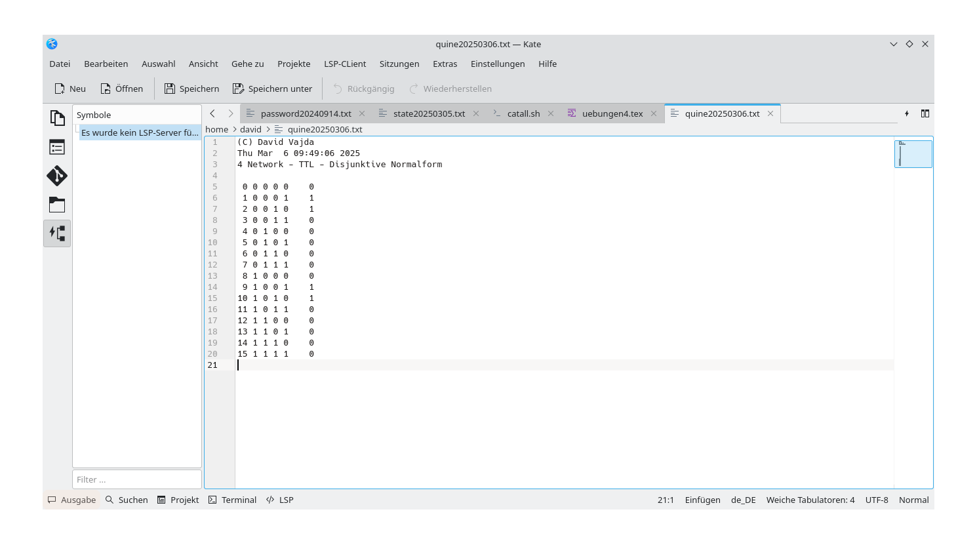
Task: Open the UTF-8 encoding selector
Action: pyautogui.click(x=876, y=500)
